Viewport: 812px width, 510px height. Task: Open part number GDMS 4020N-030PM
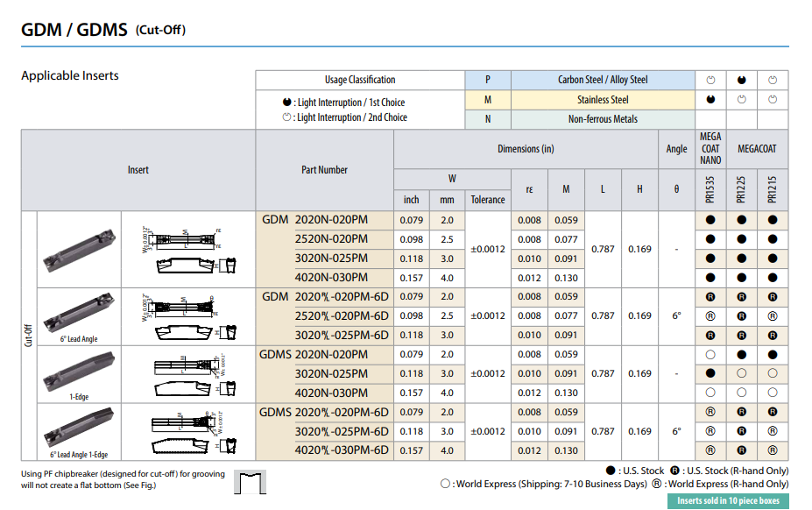click(324, 393)
